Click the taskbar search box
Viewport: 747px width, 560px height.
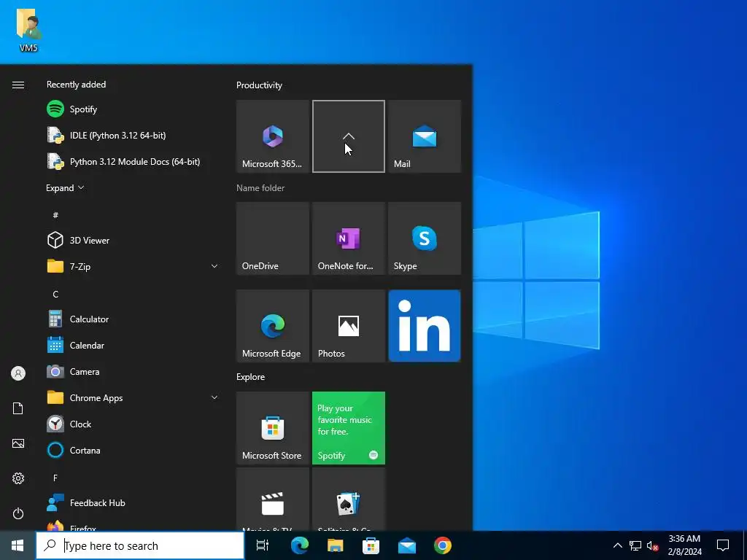(140, 545)
